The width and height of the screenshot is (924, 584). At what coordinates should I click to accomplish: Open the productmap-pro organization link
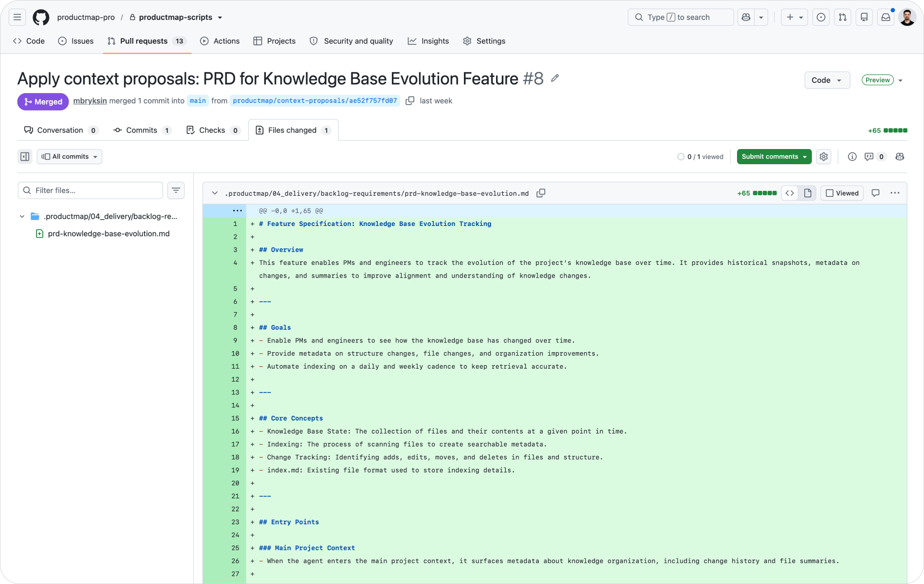click(86, 17)
